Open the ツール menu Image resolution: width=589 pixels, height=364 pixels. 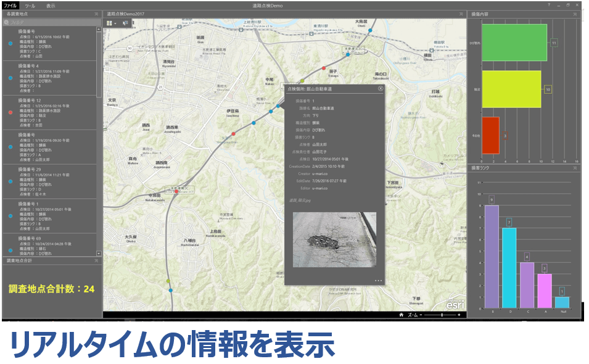(29, 5)
